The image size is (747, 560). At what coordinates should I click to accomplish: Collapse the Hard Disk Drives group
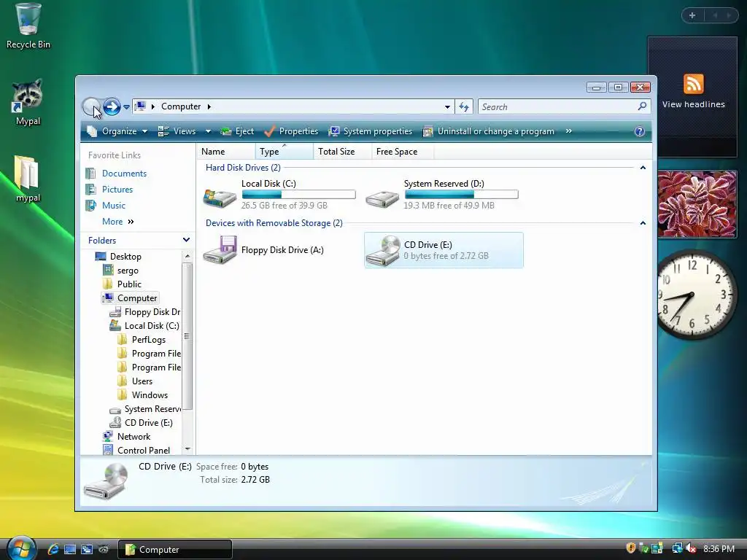tap(643, 168)
